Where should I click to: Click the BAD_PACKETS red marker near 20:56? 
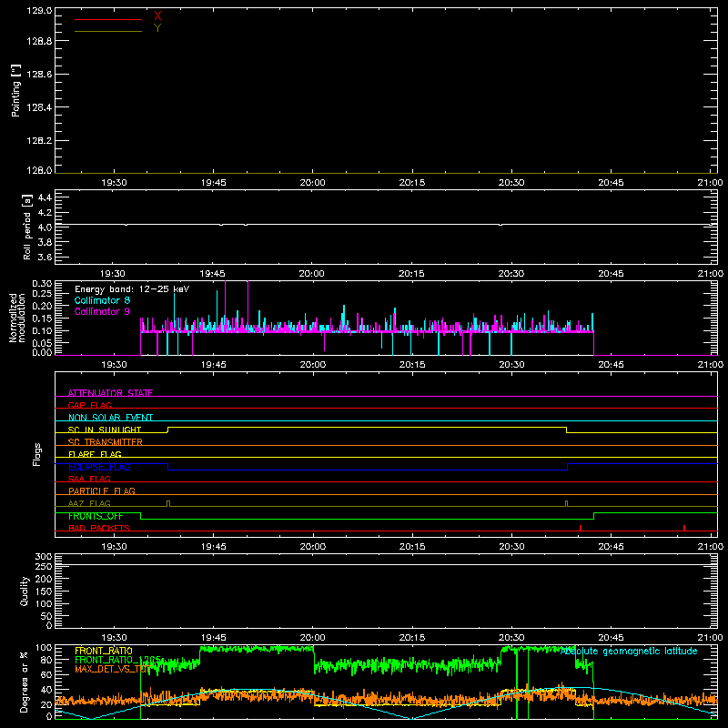tap(684, 528)
